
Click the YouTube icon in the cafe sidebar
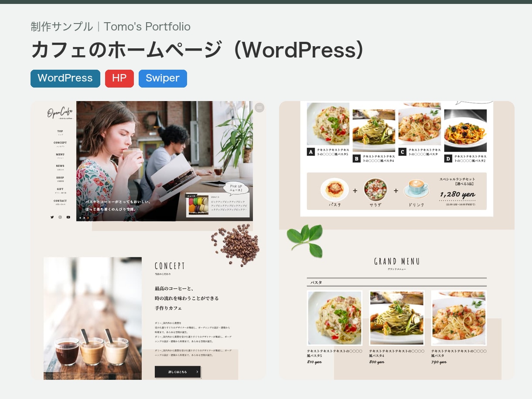68,217
